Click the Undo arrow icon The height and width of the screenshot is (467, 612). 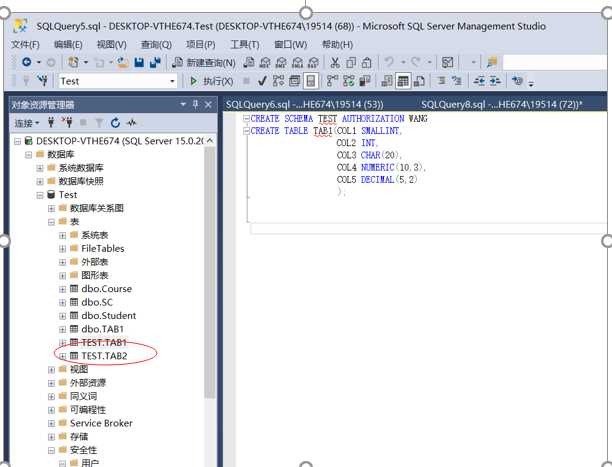[389, 62]
